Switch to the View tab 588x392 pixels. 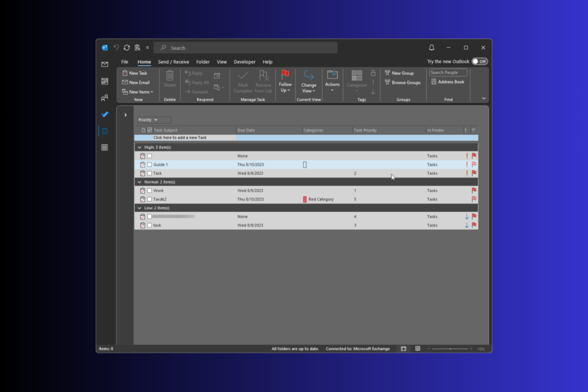click(222, 62)
